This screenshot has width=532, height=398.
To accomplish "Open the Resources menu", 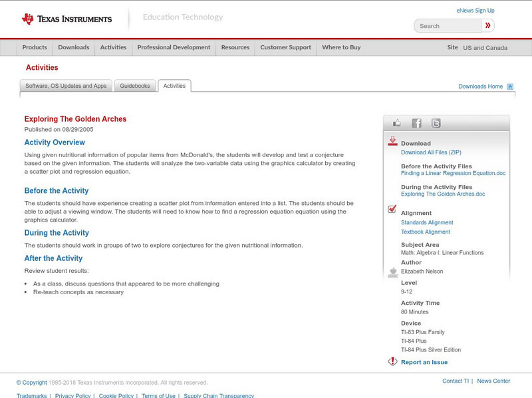I will pos(235,47).
